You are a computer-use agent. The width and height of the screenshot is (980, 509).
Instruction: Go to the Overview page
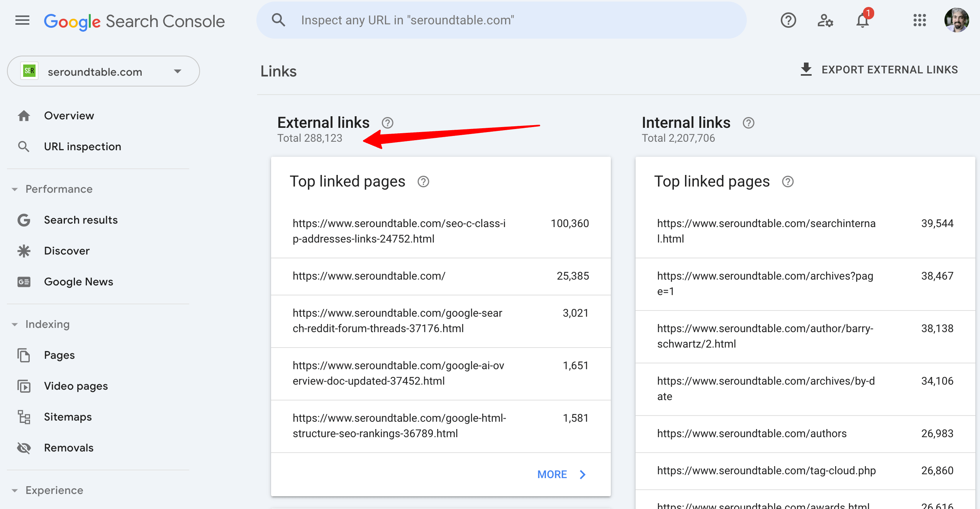point(69,115)
